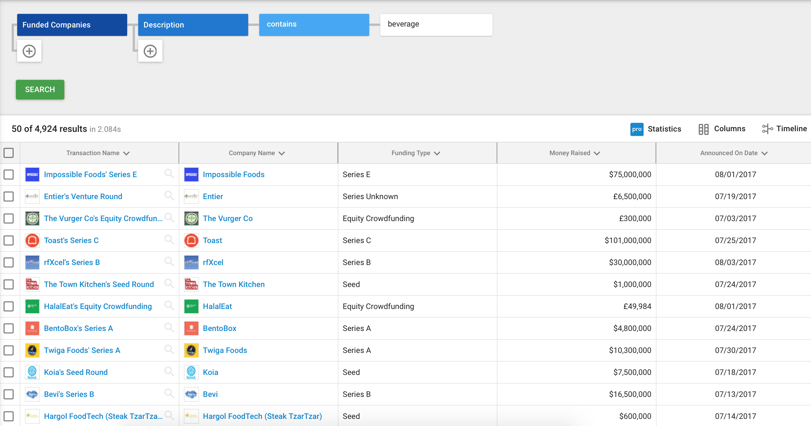Image resolution: width=811 pixels, height=426 pixels.
Task: Check The Town Kitchen's Seed Round row
Action: tap(9, 284)
